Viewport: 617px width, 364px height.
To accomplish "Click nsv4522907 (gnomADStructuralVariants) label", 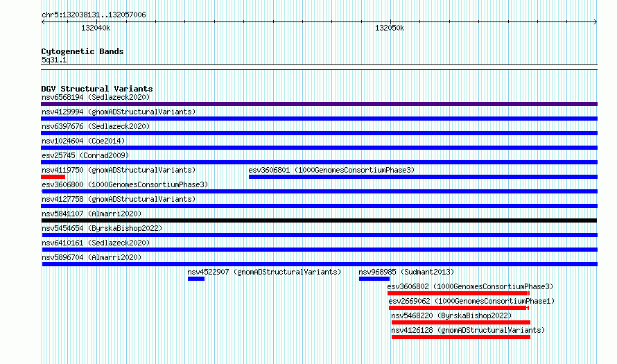I will click(264, 272).
